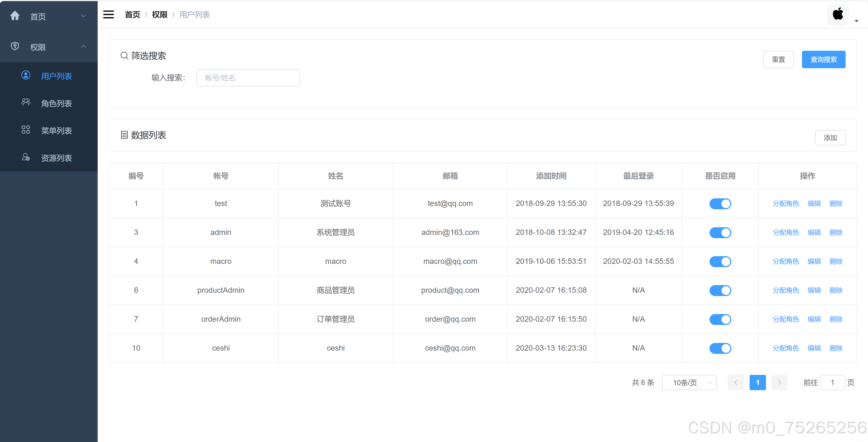
Task: Toggle the sidebar with the hamburger icon
Action: 109,14
